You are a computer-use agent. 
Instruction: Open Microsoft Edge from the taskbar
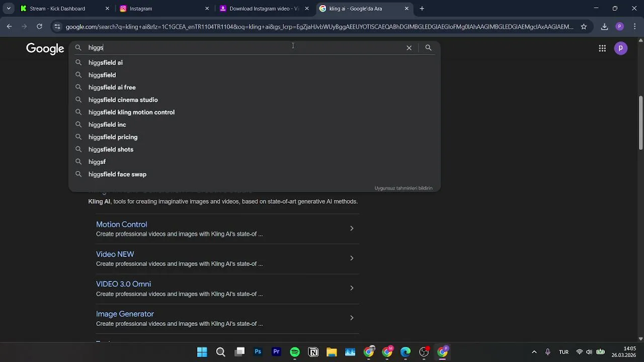(406, 352)
